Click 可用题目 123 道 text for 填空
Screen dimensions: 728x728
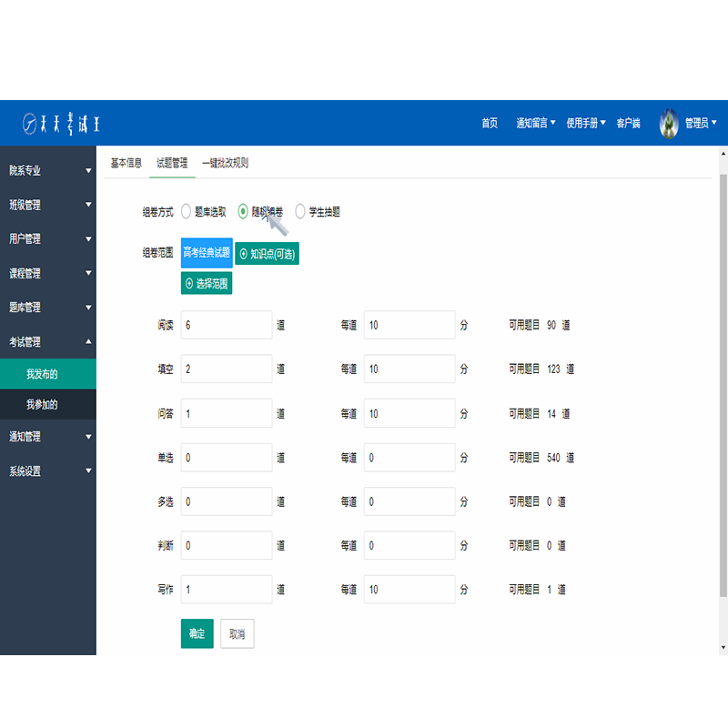point(541,369)
